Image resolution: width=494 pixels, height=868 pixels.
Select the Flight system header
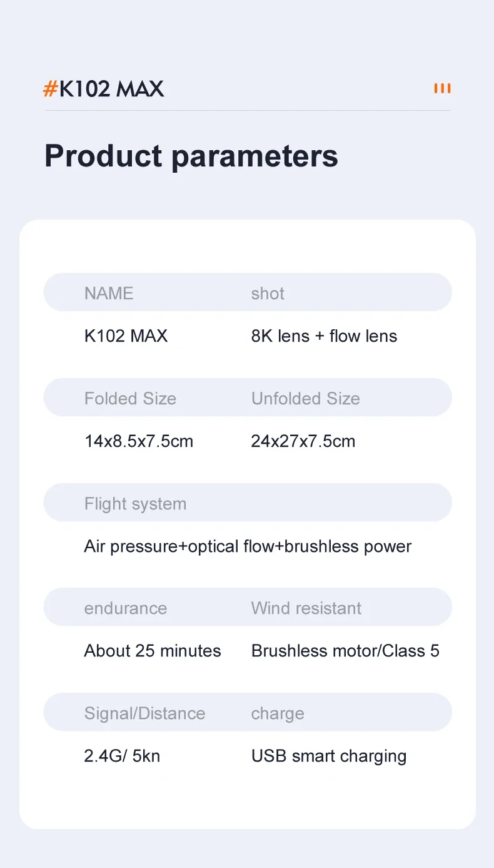[x=135, y=504]
